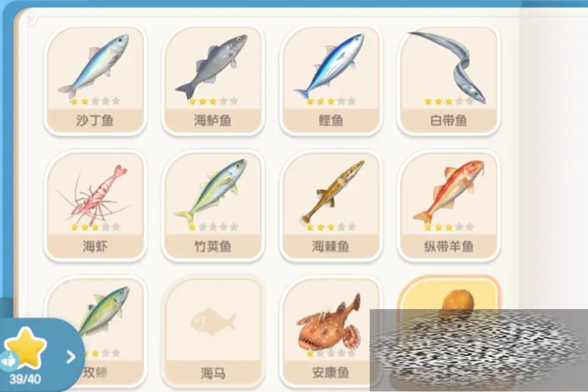The width and height of the screenshot is (588, 392).
Task: Select the 海棘鱼 fish card
Action: 331,206
